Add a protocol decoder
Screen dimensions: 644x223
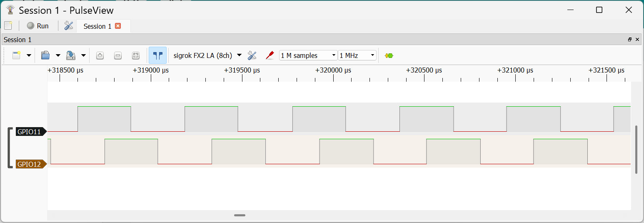389,55
